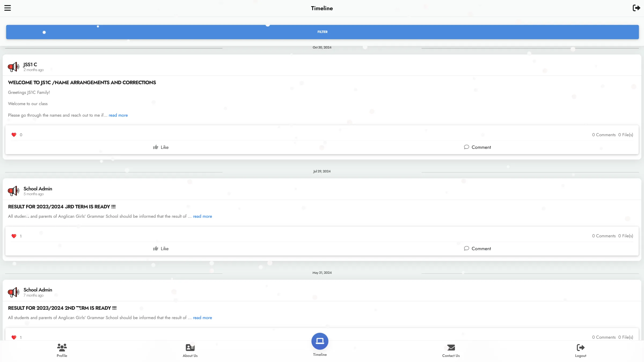
Task: Click title RESULT FOR 2023/2024 2ND TERM IS READY
Action: click(x=62, y=308)
